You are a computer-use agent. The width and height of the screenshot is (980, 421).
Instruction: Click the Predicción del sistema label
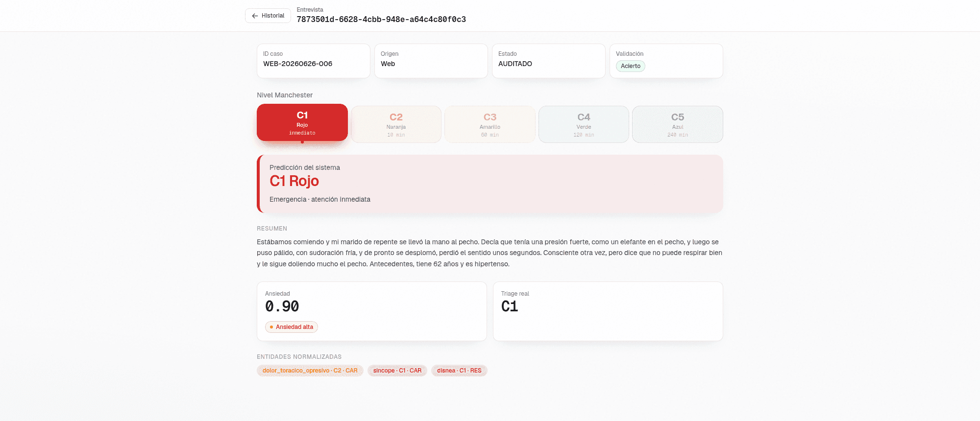tap(305, 167)
